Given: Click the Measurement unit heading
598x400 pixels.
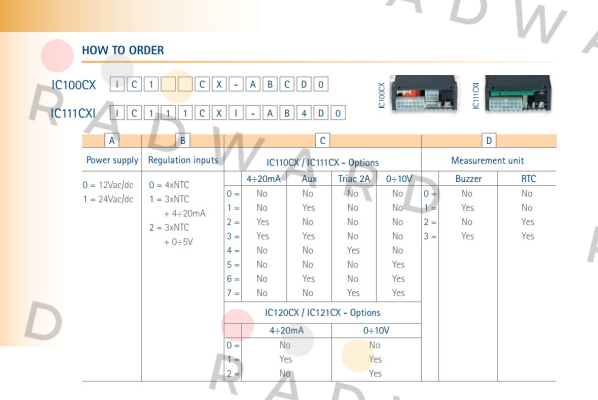Looking at the screenshot, I should click(x=487, y=161).
